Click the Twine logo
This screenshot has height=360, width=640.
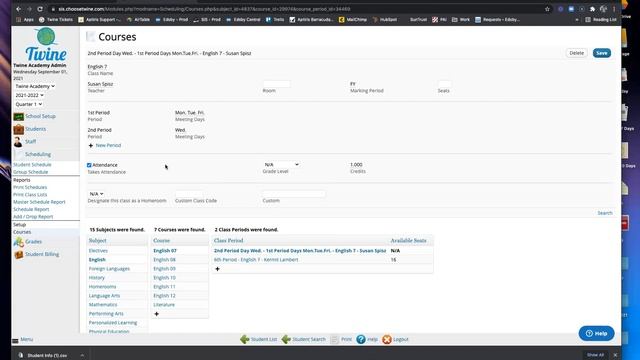(x=46, y=45)
